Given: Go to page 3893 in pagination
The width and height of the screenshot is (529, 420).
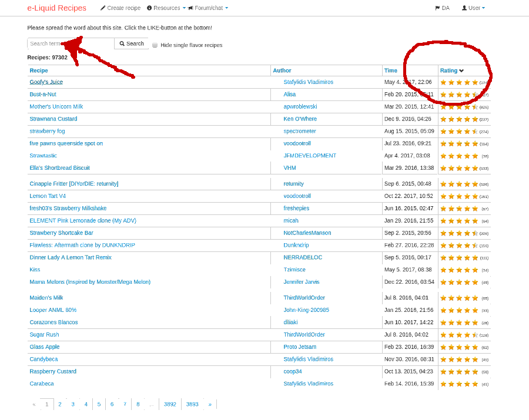Looking at the screenshot, I should [x=191, y=404].
